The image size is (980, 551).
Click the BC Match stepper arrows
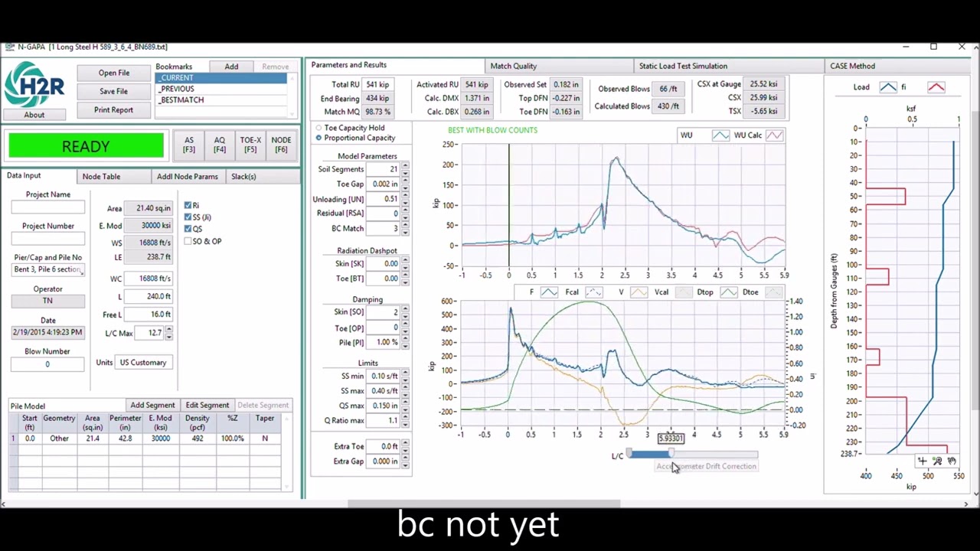(405, 229)
